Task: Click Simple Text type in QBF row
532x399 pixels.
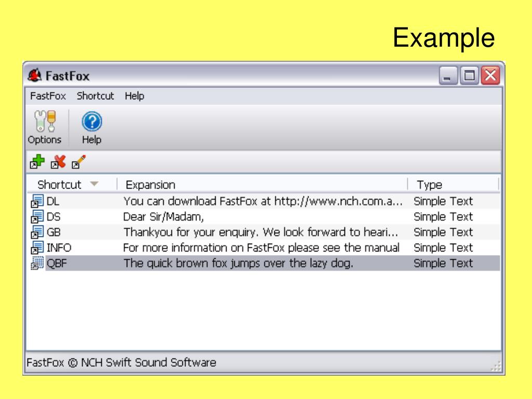Action: (443, 263)
